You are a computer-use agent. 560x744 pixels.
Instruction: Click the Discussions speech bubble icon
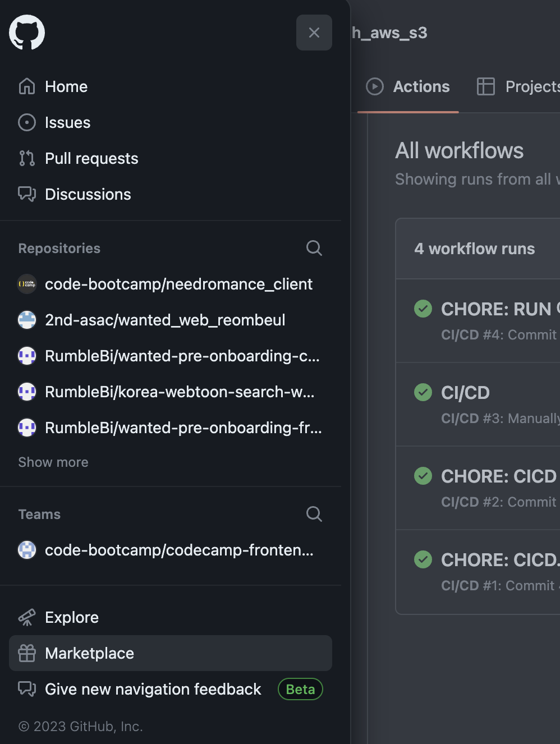(27, 194)
